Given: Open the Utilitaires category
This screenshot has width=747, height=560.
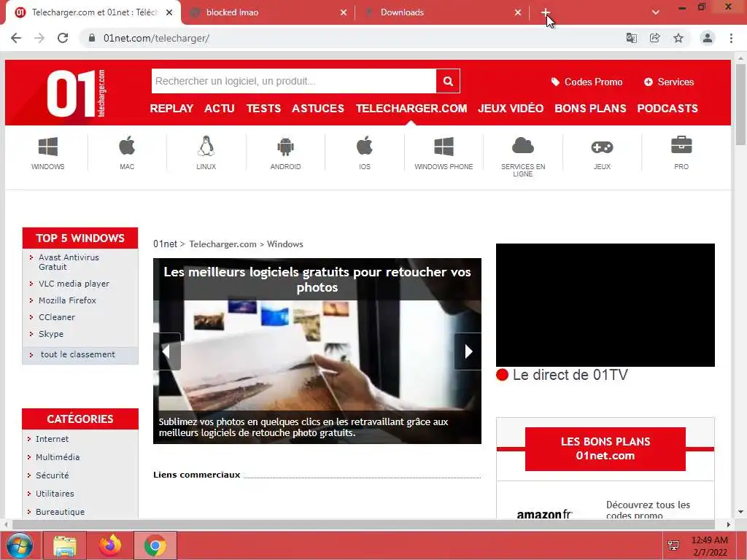Looking at the screenshot, I should click(55, 494).
